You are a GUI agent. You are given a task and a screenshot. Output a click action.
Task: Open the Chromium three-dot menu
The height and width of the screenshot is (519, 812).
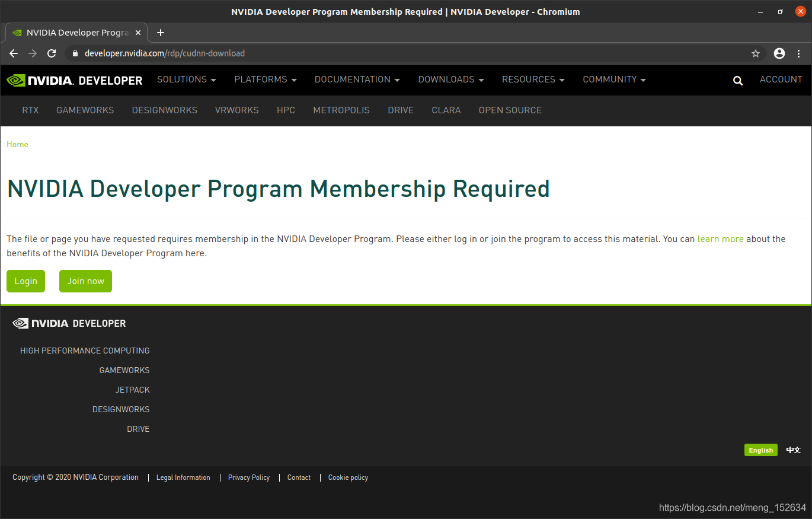[799, 53]
